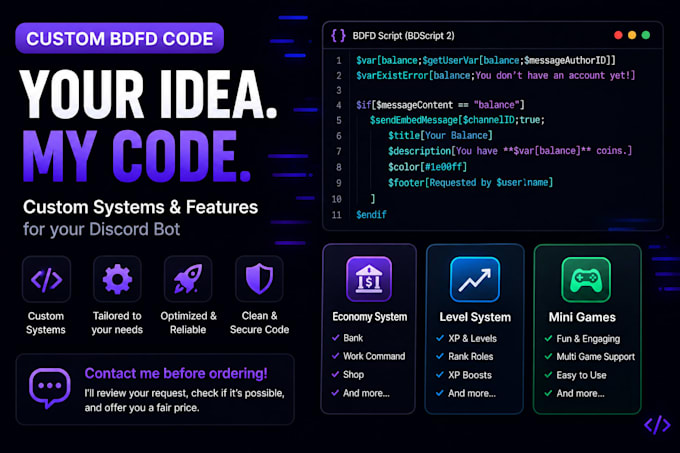The width and height of the screenshot is (680, 453).
Task: Click the $endif code on line 11
Action: 371,215
